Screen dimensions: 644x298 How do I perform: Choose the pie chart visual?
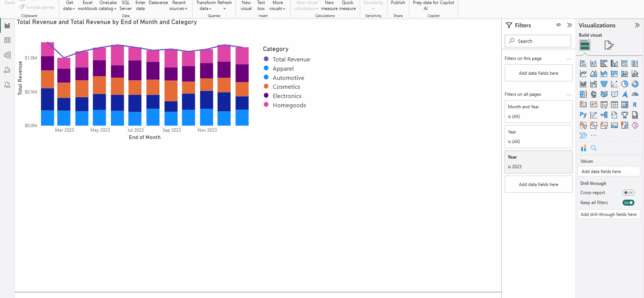[625, 84]
